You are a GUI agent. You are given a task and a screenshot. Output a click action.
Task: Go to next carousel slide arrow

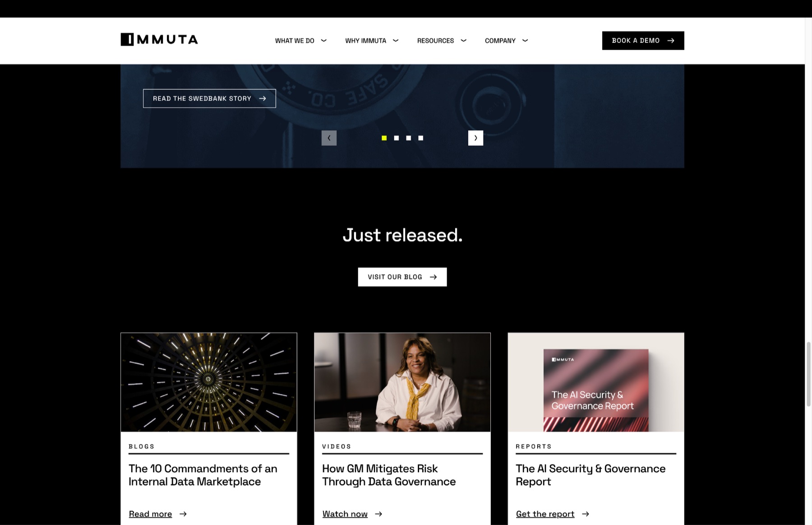[x=475, y=138]
